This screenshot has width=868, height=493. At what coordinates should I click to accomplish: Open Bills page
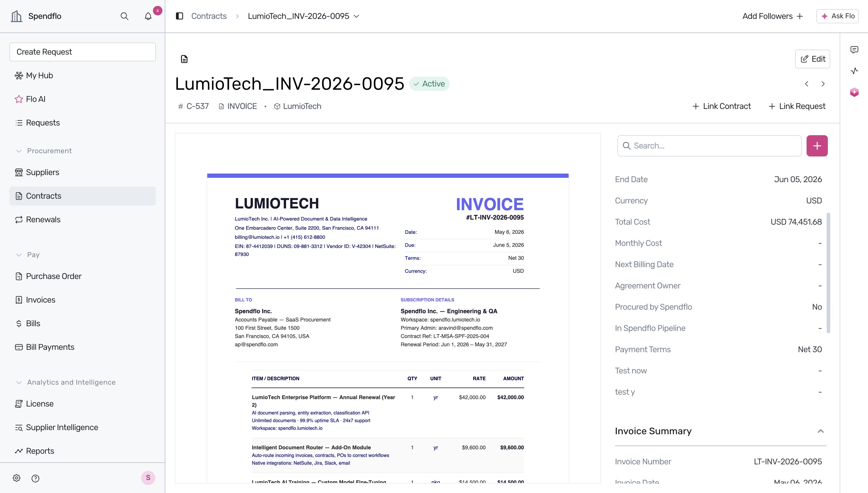(83, 323)
